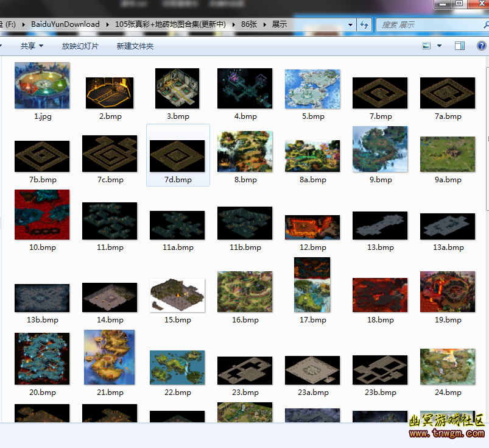489x448 pixels.
Task: Click the change view icon
Action: (x=426, y=46)
